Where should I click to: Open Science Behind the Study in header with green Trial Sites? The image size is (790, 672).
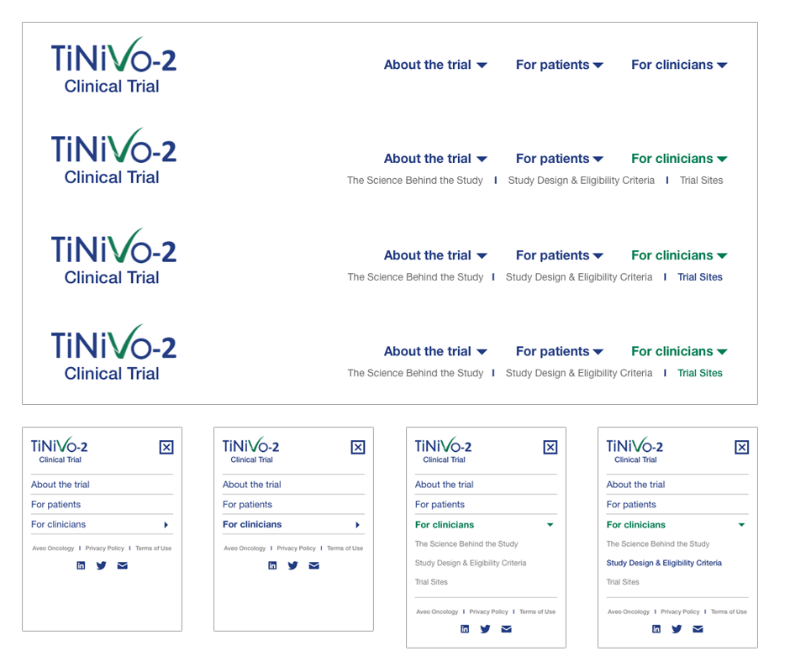pos(415,373)
